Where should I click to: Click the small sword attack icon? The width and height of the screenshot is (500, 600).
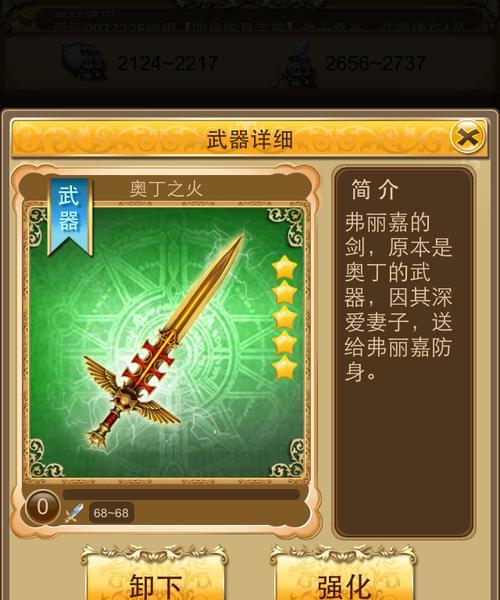click(74, 513)
